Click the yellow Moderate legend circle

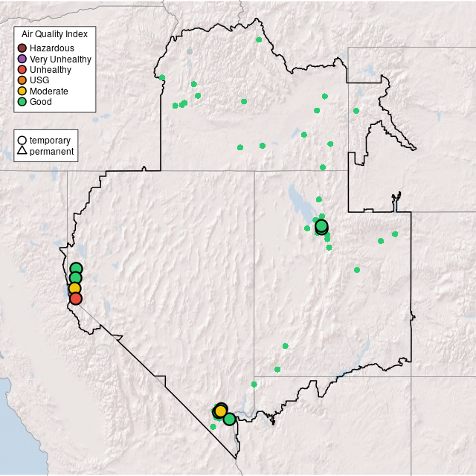[22, 91]
